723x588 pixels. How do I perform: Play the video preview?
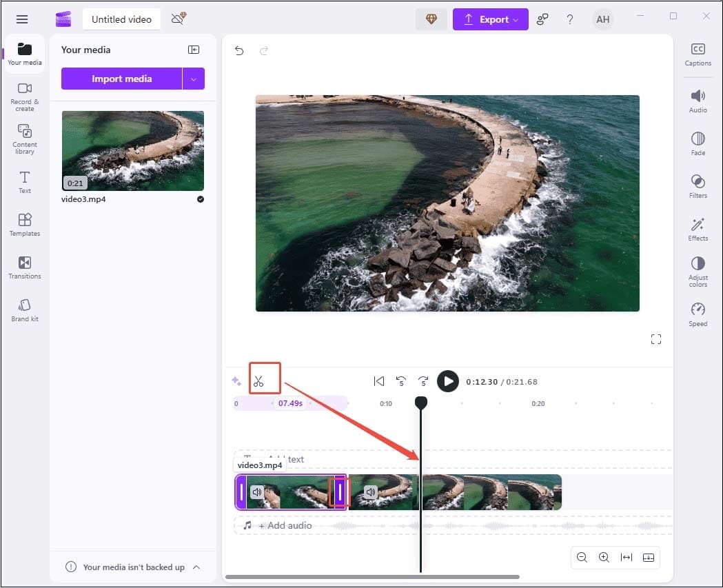point(448,381)
